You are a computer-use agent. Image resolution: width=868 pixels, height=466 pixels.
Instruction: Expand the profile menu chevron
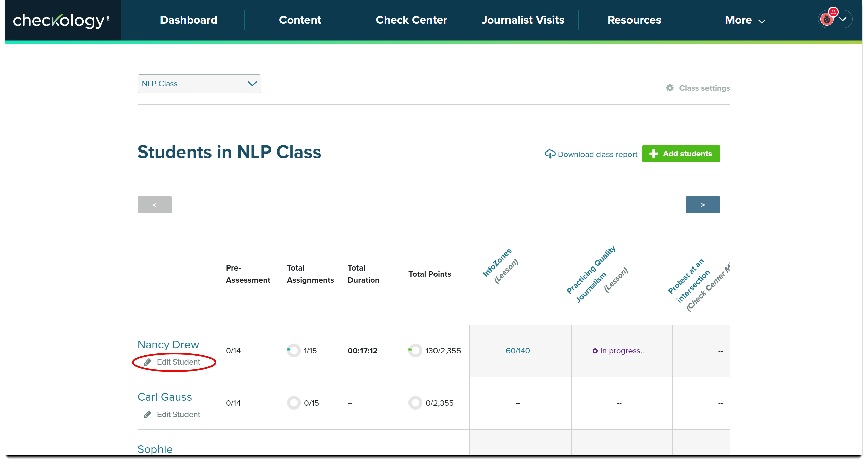[843, 19]
